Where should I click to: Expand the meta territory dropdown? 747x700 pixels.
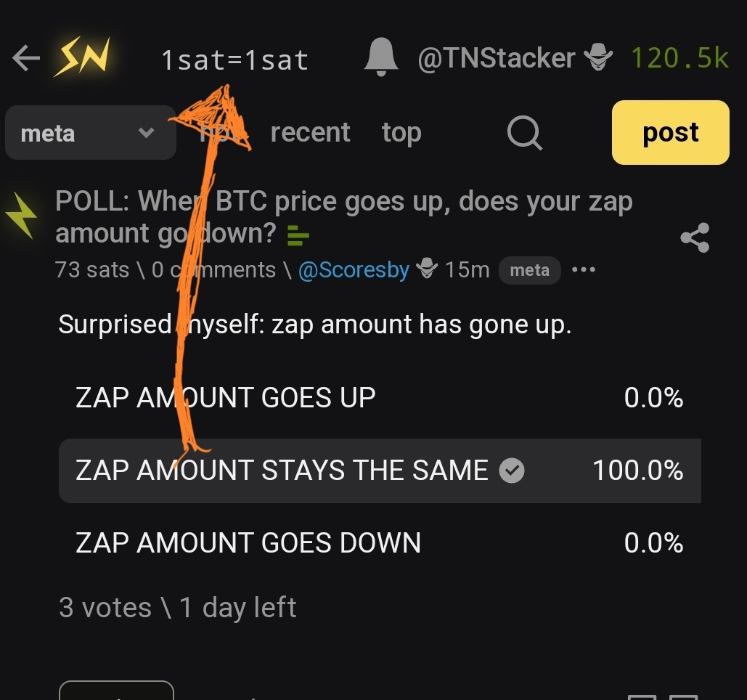[90, 134]
